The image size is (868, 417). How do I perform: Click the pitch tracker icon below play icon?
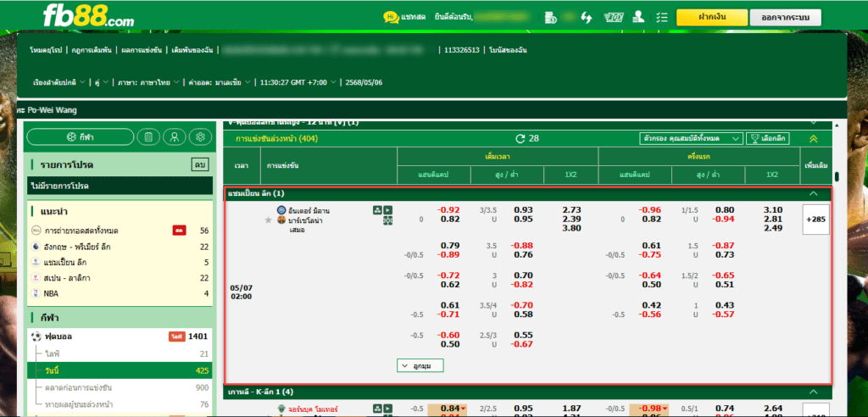(x=388, y=221)
